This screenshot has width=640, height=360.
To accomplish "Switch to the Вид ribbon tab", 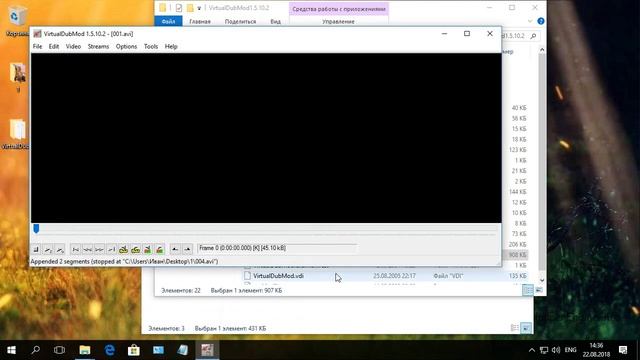I will (x=276, y=21).
